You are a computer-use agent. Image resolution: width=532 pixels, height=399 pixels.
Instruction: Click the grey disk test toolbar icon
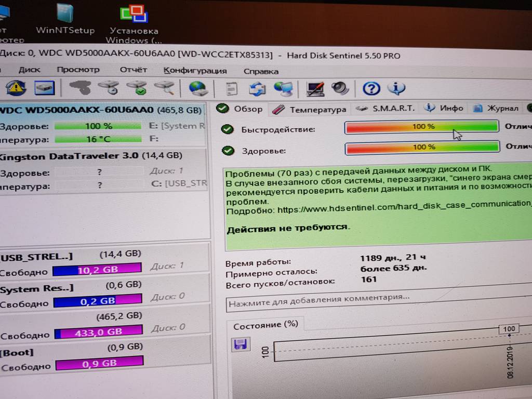click(79, 87)
